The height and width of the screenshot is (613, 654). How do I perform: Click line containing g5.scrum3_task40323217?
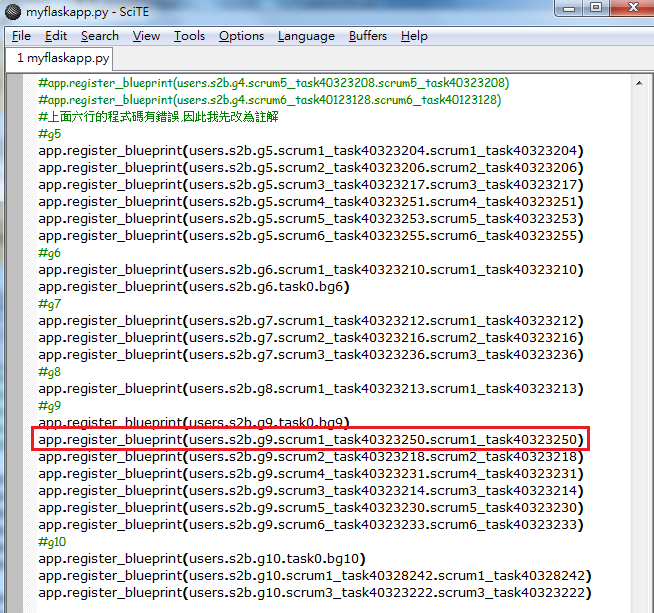(311, 185)
